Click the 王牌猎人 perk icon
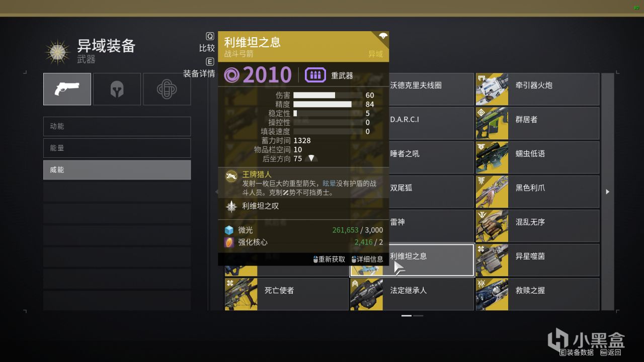644x362 pixels. [232, 176]
